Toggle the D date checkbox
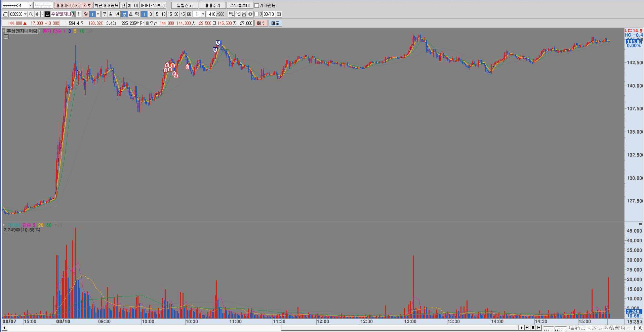 pyautogui.click(x=257, y=14)
